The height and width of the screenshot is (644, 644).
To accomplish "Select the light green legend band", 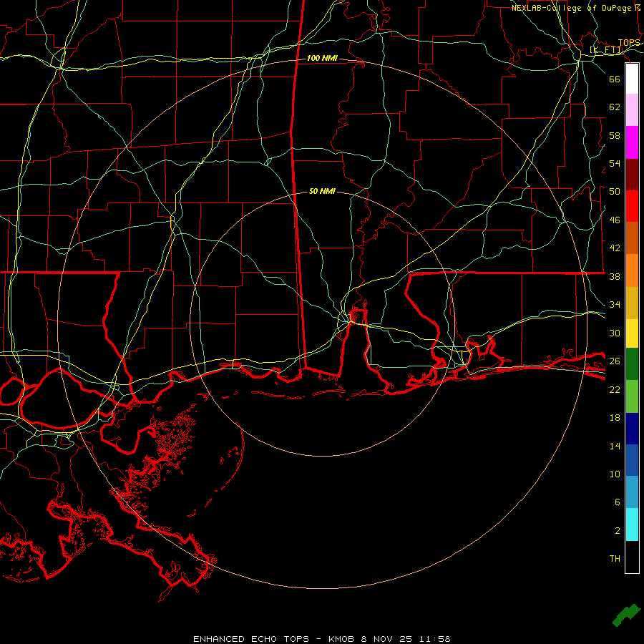I will (x=632, y=396).
